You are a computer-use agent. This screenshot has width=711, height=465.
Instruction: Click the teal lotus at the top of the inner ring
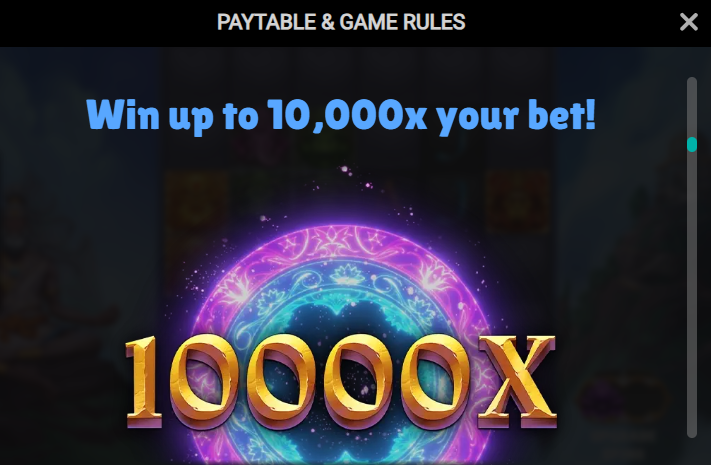339,275
